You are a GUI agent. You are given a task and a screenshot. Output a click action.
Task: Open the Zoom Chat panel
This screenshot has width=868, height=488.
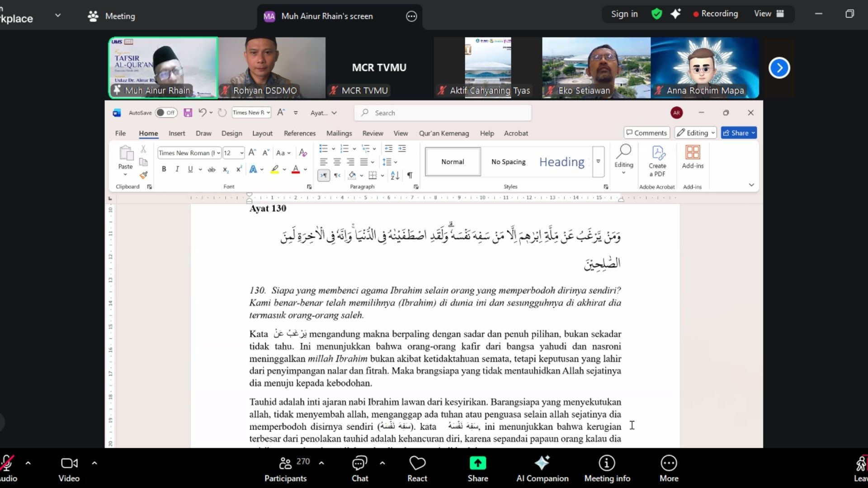360,469
